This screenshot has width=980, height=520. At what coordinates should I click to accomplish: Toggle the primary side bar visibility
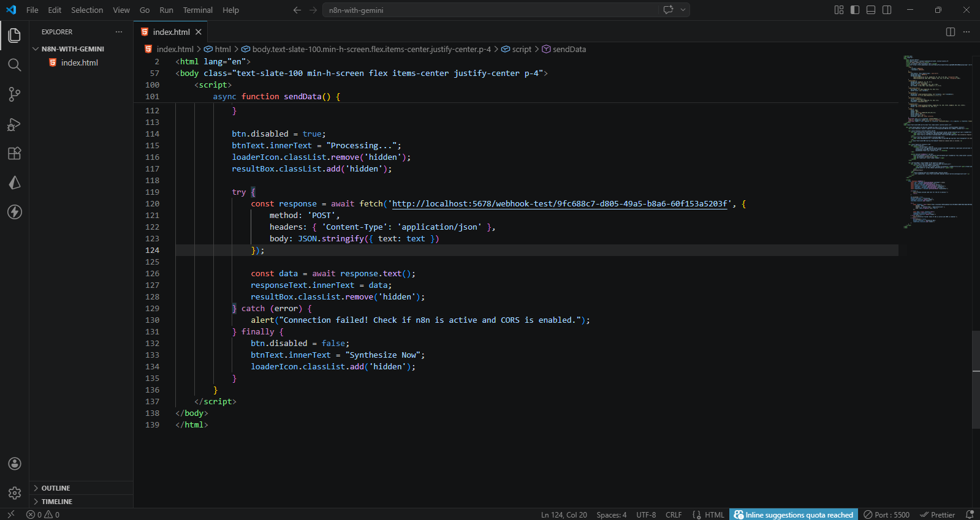click(x=855, y=10)
